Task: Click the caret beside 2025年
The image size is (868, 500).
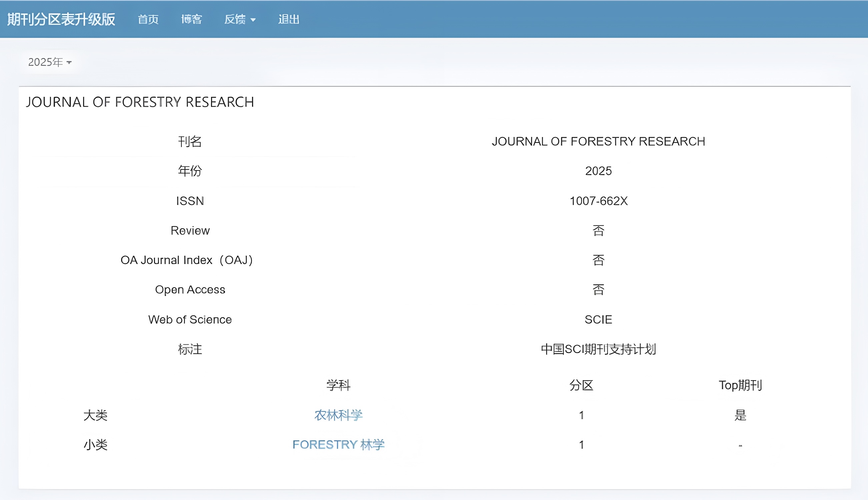Action: coord(69,62)
